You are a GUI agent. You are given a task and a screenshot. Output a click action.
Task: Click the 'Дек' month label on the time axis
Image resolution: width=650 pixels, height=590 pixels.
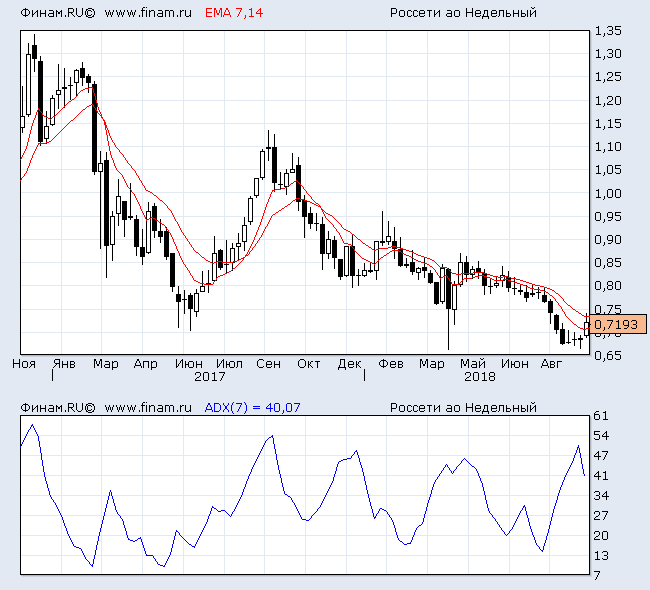(x=349, y=364)
